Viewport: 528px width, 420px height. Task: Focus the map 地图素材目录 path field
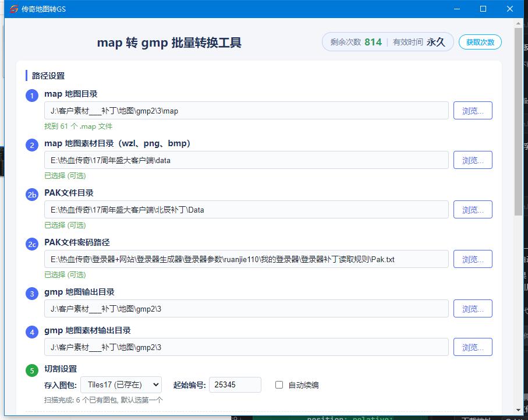246,160
